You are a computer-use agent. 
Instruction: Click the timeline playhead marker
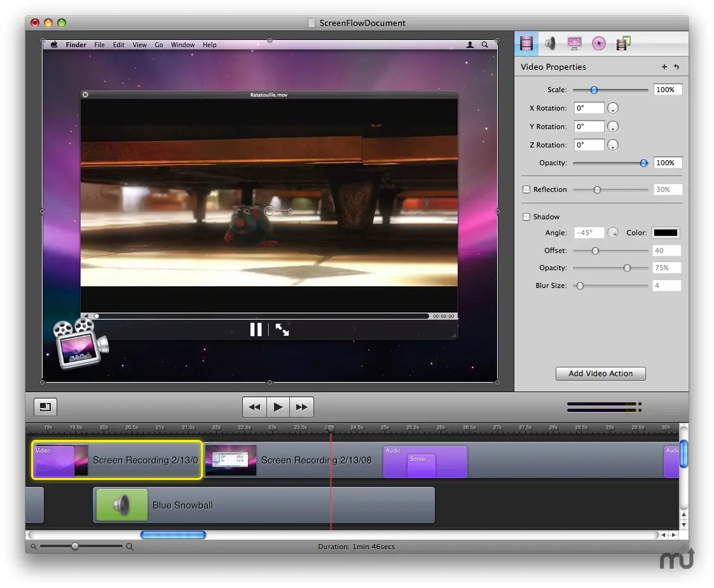(x=331, y=428)
